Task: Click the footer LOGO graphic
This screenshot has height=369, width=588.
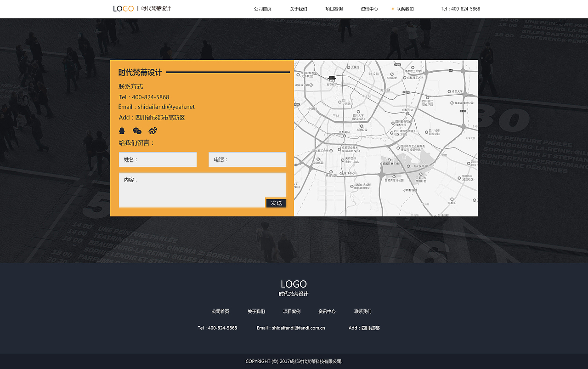Action: point(294,284)
